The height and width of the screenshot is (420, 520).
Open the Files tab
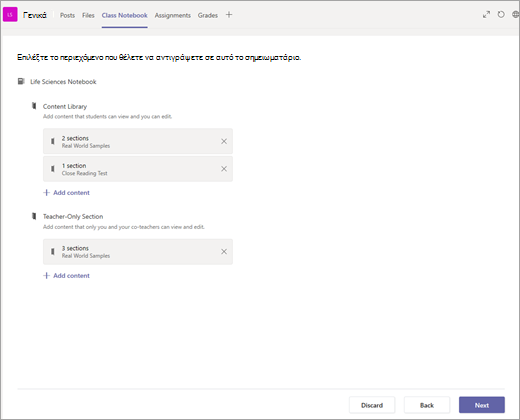(88, 15)
